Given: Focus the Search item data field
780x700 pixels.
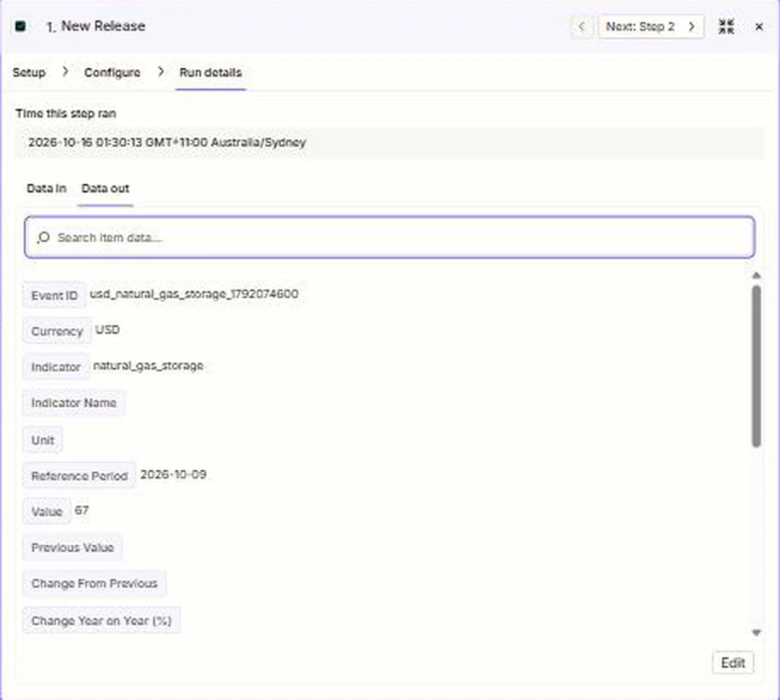Looking at the screenshot, I should tap(389, 238).
